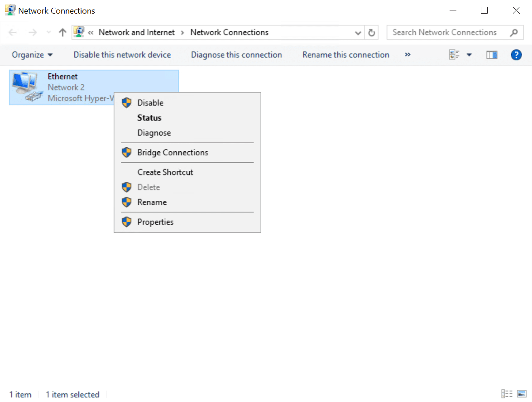The height and width of the screenshot is (402, 532).
Task: Open the Organize menu
Action: point(32,55)
